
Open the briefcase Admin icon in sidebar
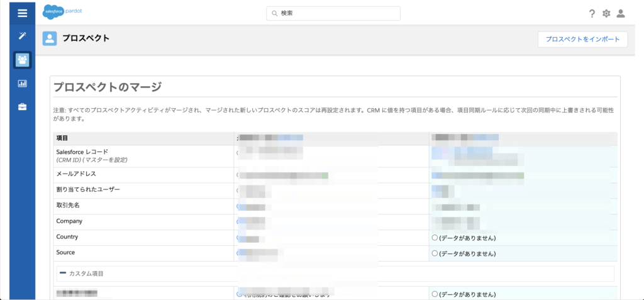(x=22, y=108)
